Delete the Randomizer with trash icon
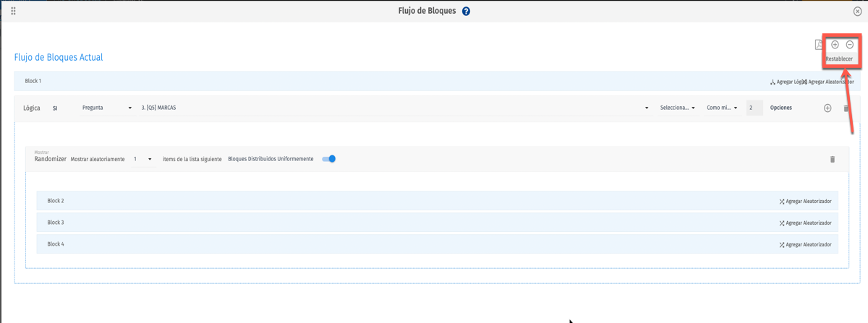 pos(832,159)
